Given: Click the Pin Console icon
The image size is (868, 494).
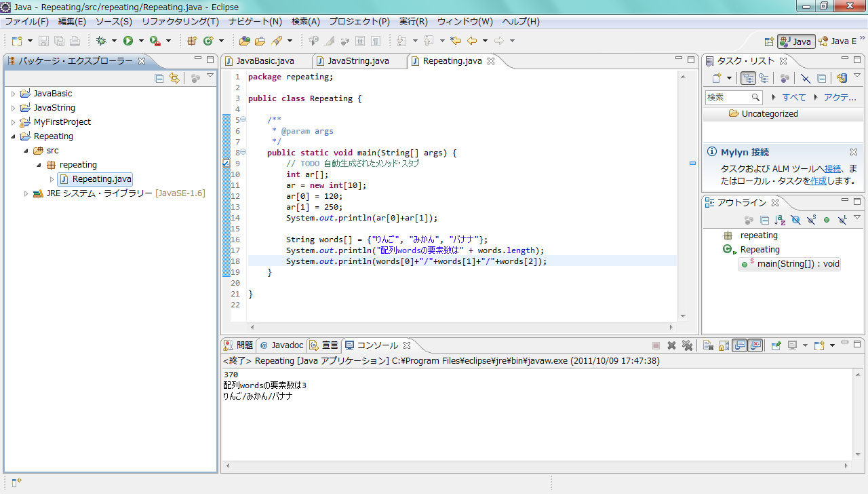Looking at the screenshot, I should coord(776,345).
